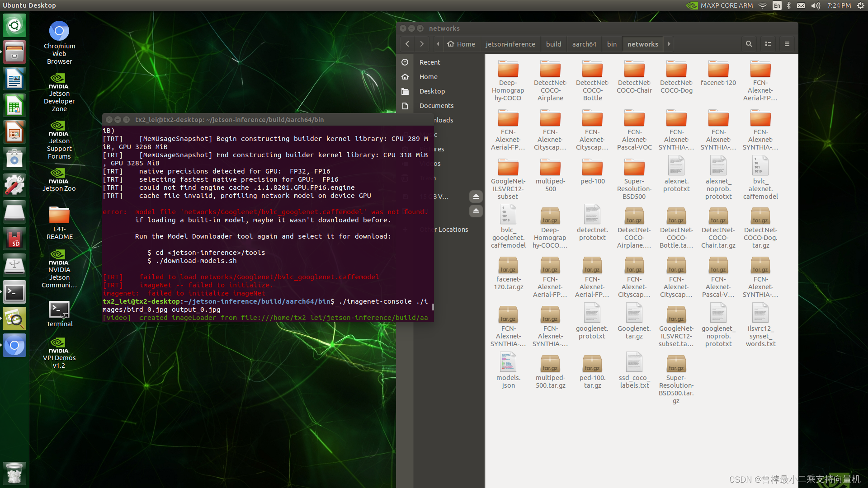Toggle the Wi-Fi network indicator menu

(x=763, y=5)
